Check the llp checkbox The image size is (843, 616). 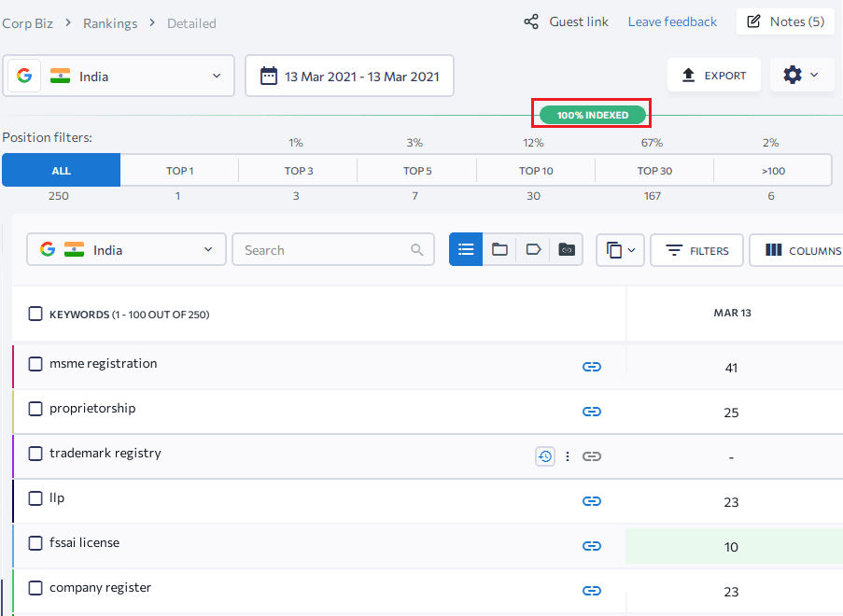tap(35, 498)
